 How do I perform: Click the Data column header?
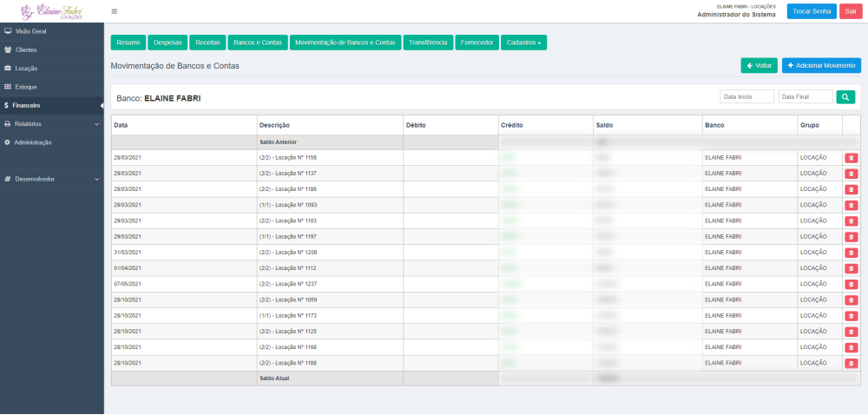(x=184, y=125)
